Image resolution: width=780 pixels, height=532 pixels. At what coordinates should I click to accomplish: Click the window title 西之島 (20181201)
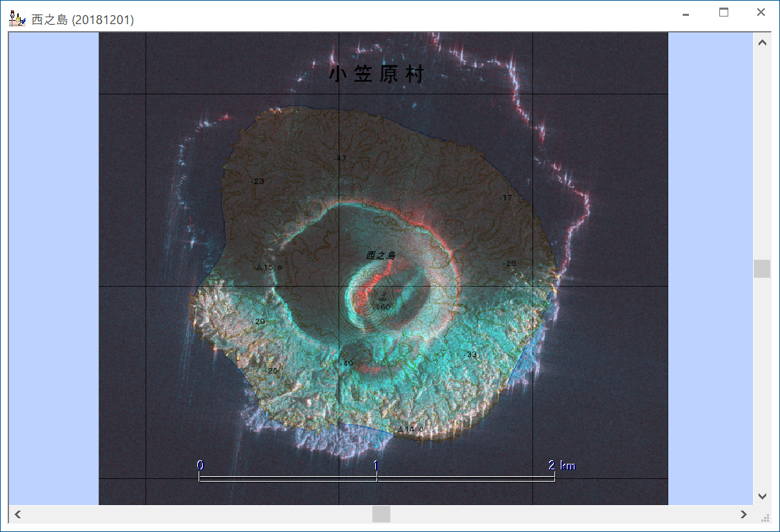coord(83,20)
